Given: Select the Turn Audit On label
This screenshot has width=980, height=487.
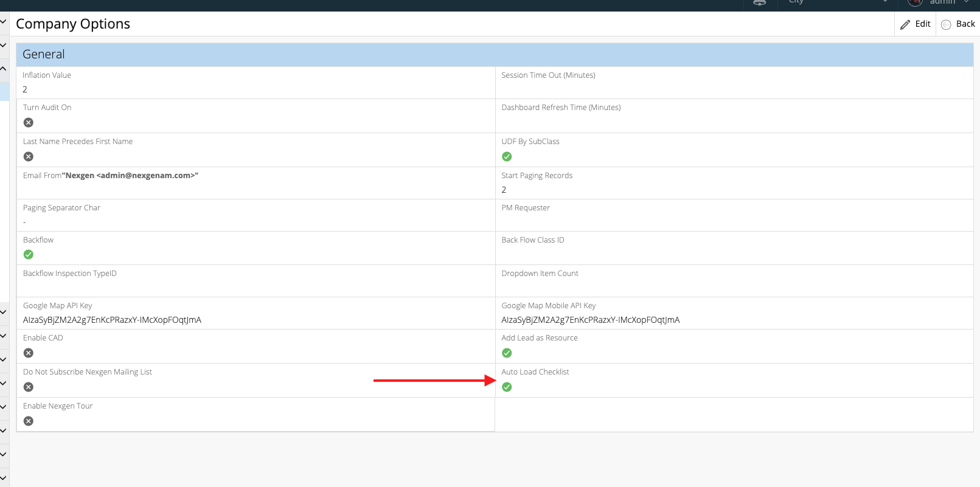Looking at the screenshot, I should coord(47,108).
